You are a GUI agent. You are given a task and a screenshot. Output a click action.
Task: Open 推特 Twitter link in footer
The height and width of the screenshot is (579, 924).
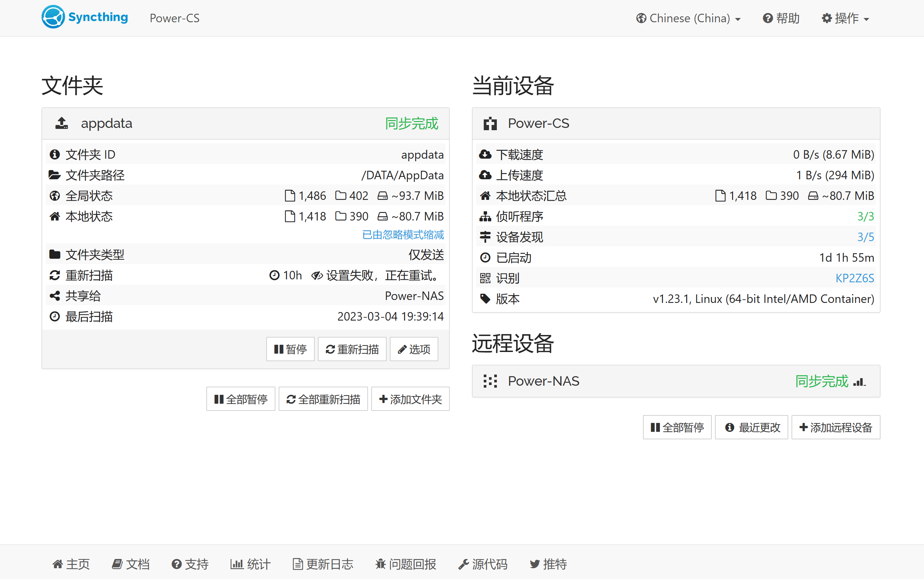548,564
